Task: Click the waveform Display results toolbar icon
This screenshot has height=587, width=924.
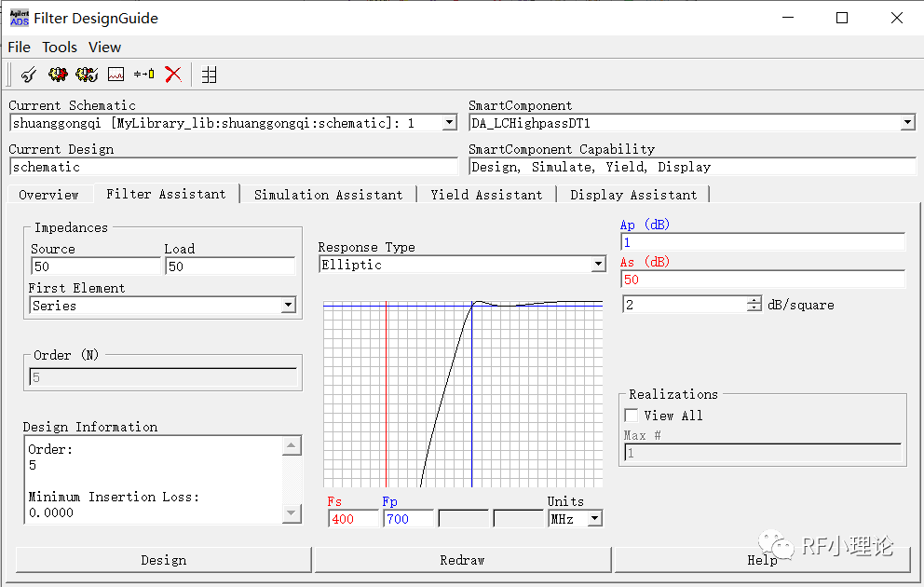Action: coord(116,75)
